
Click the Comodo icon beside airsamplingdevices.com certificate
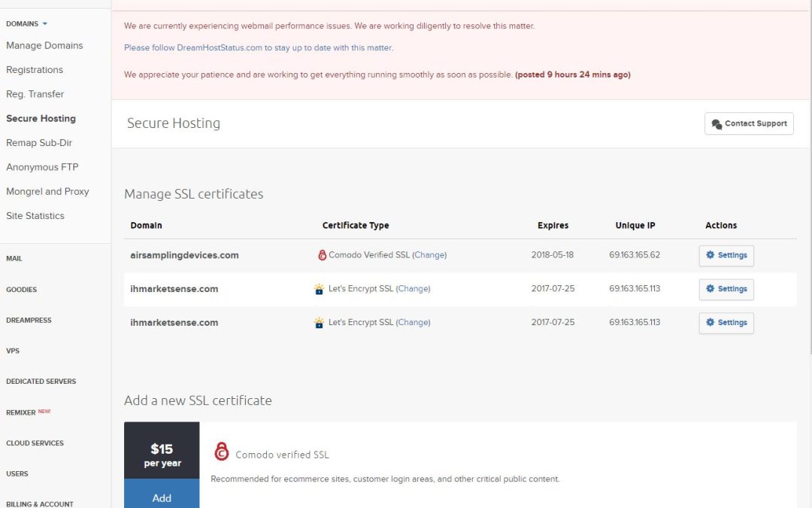click(322, 255)
